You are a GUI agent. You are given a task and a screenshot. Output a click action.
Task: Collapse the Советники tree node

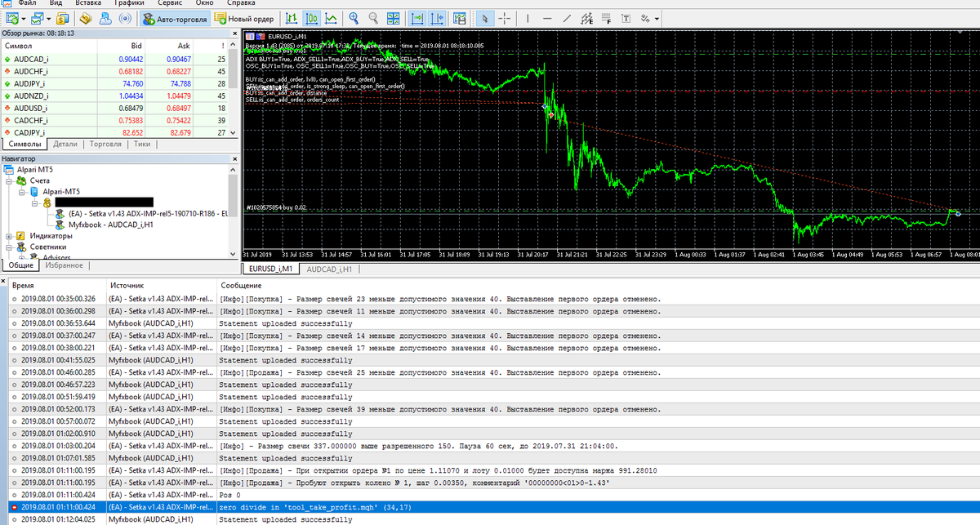pos(9,247)
